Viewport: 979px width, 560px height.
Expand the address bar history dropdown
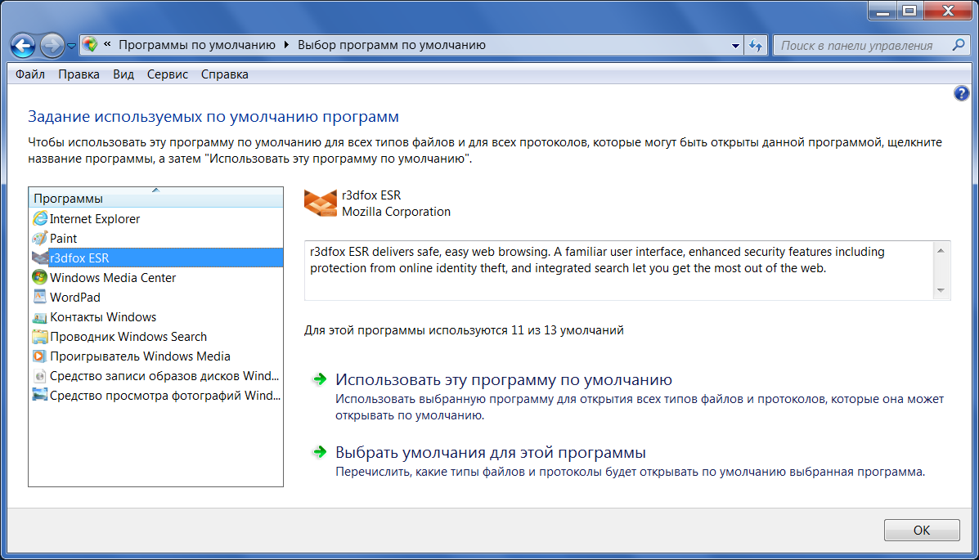click(735, 46)
